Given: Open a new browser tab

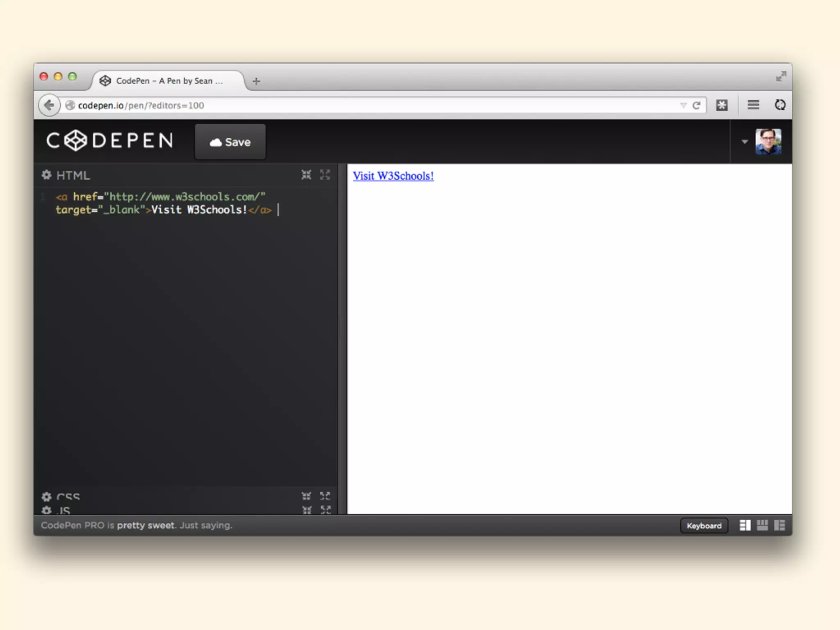Looking at the screenshot, I should coord(256,81).
